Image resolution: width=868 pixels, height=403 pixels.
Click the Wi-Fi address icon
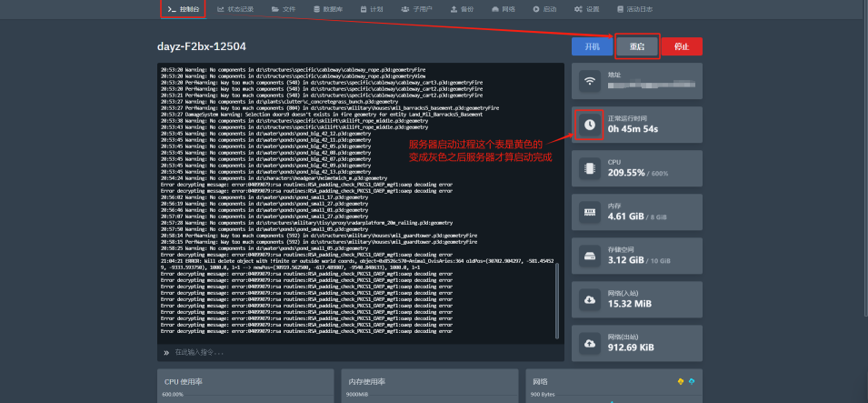[x=590, y=81]
